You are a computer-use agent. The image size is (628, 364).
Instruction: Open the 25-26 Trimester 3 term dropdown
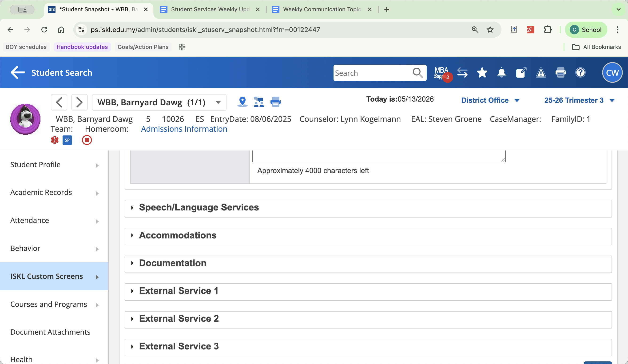(579, 100)
